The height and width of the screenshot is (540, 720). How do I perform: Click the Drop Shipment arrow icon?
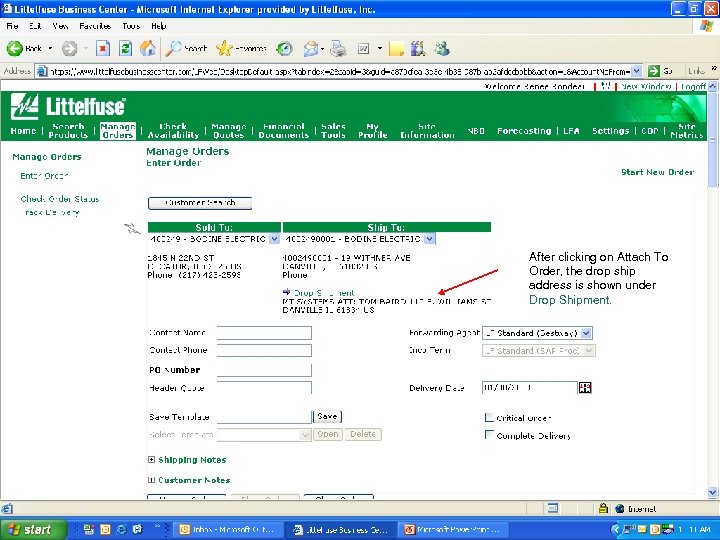tap(287, 292)
